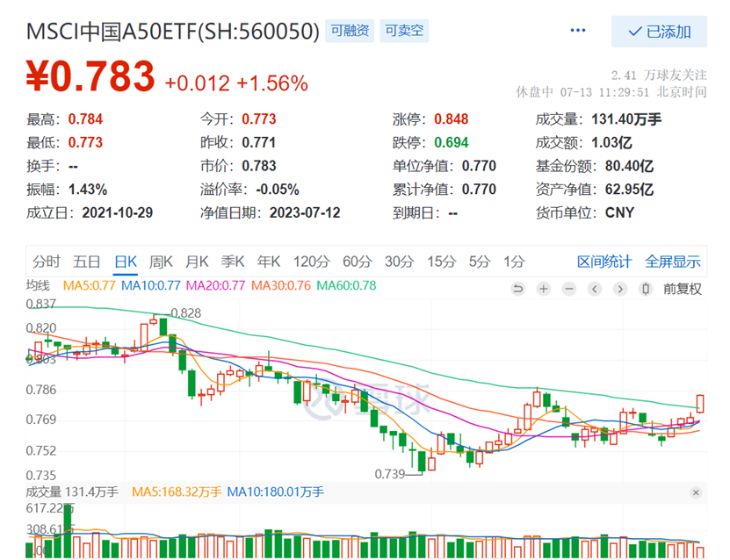Switch to the 1分 interval tab
This screenshot has width=730, height=560.
(x=514, y=262)
